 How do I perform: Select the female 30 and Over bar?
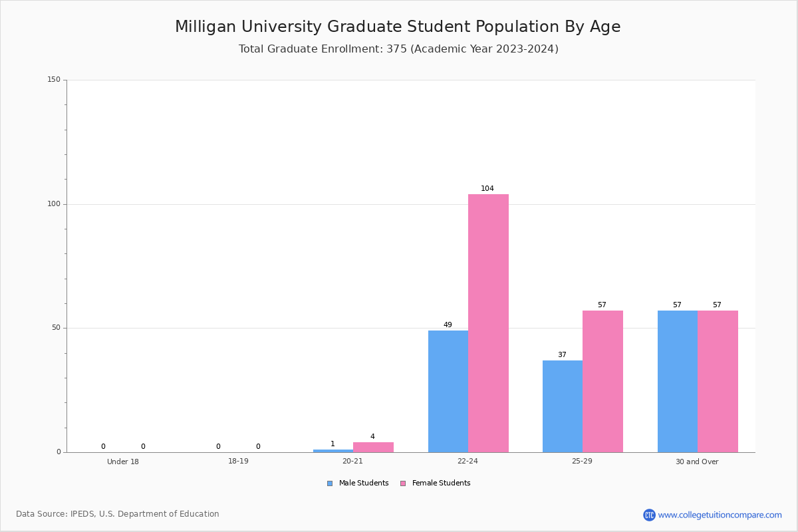[x=718, y=381]
